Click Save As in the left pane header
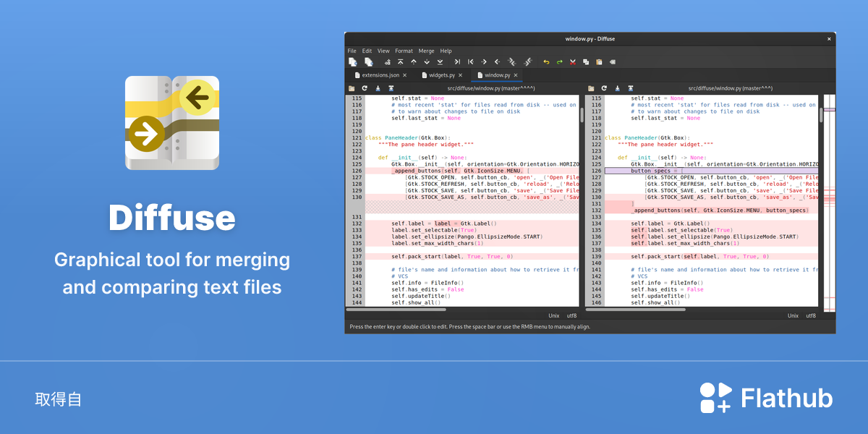This screenshot has height=434, width=868. [x=391, y=88]
